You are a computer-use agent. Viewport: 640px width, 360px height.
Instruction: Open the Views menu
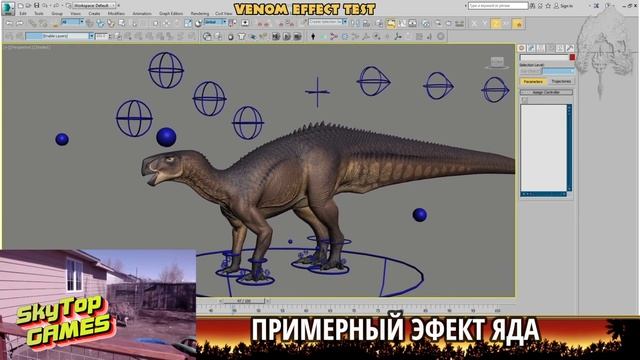pyautogui.click(x=76, y=13)
